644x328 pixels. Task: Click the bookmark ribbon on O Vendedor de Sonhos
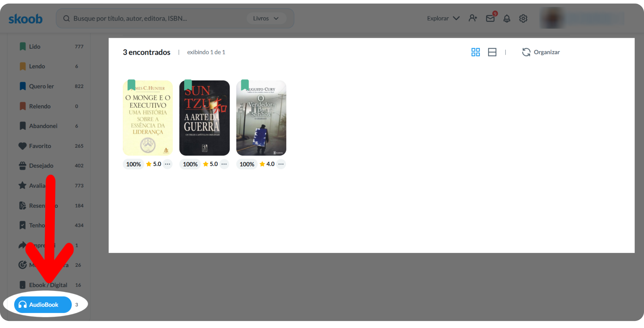[x=245, y=85]
